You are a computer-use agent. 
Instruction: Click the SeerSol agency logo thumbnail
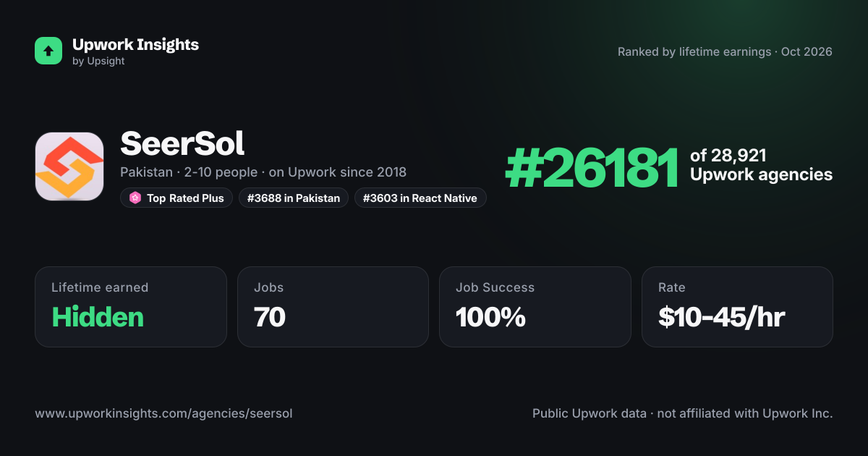point(69,166)
